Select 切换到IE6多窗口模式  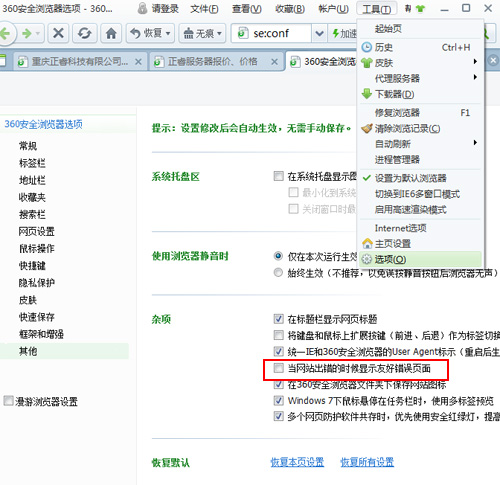point(421,194)
